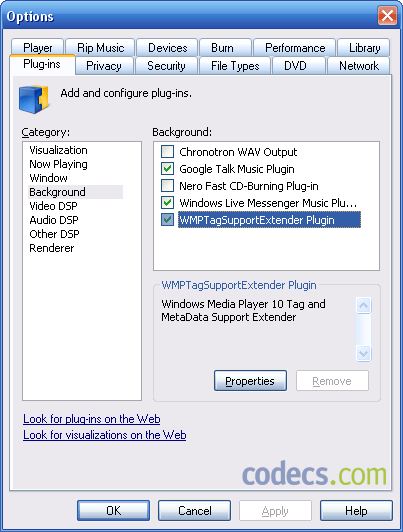Viewport: 403px width, 532px height.
Task: Enable Chronotron WAV Output checkbox
Action: [x=167, y=152]
